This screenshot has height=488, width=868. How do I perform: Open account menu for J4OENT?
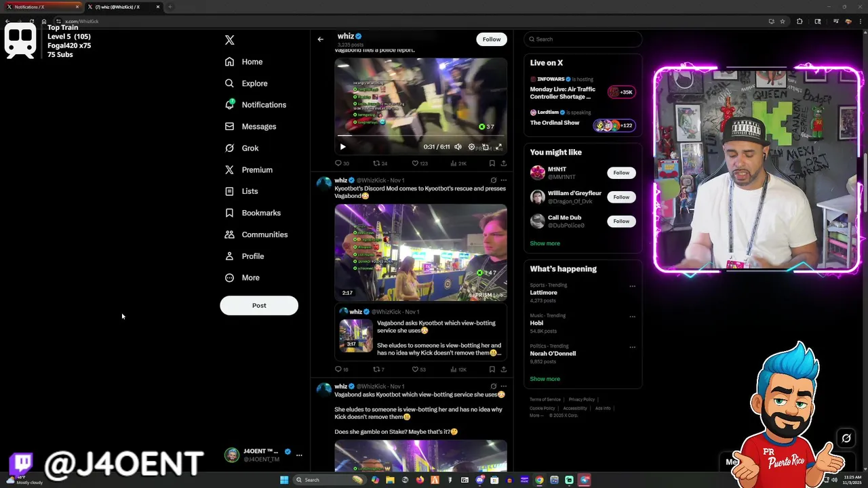[x=263, y=455]
